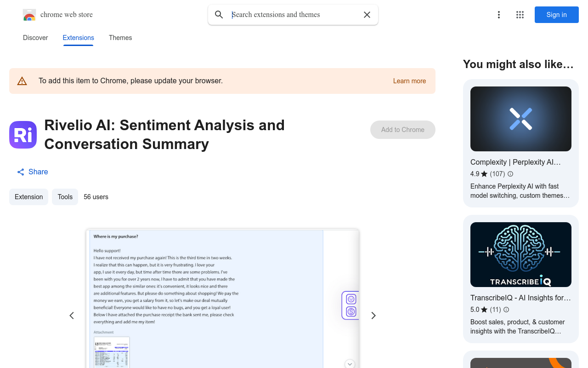The image size is (588, 368).
Task: Click the info icon beside rating (107)
Action: pyautogui.click(x=510, y=174)
